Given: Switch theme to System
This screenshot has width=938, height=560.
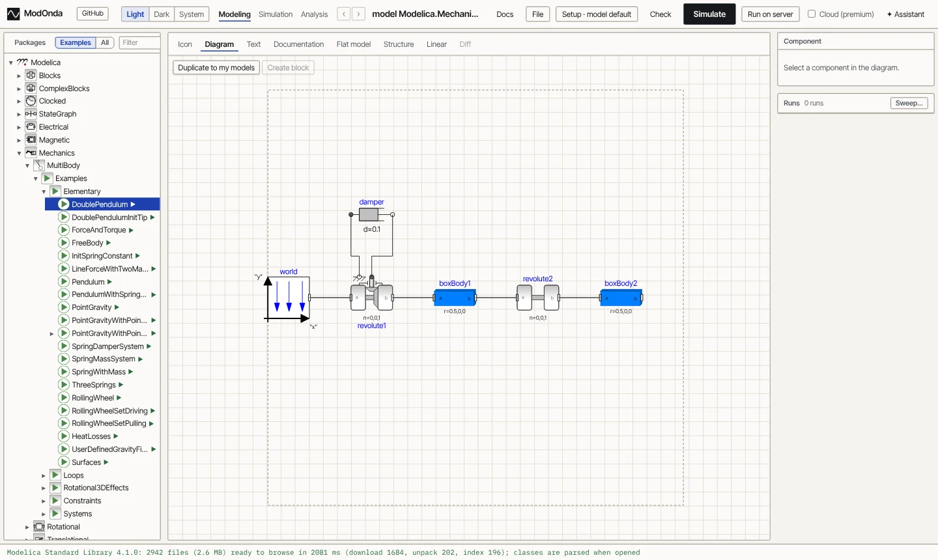Looking at the screenshot, I should [192, 14].
